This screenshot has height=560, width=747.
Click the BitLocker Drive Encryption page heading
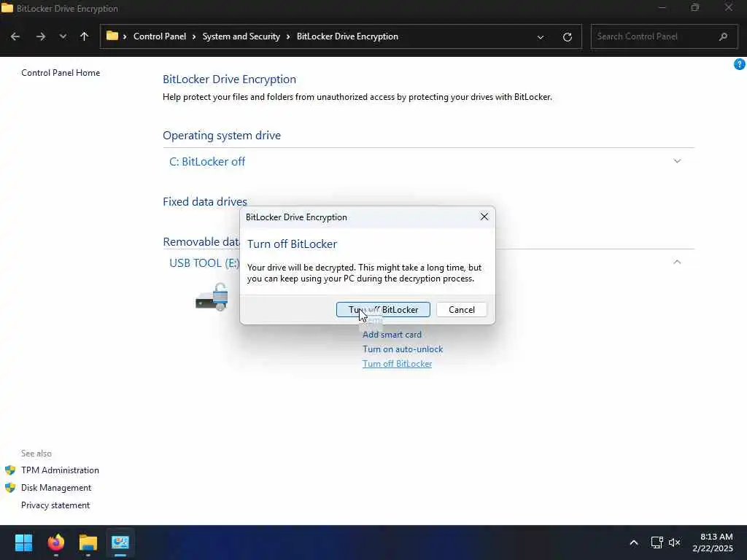pos(229,79)
